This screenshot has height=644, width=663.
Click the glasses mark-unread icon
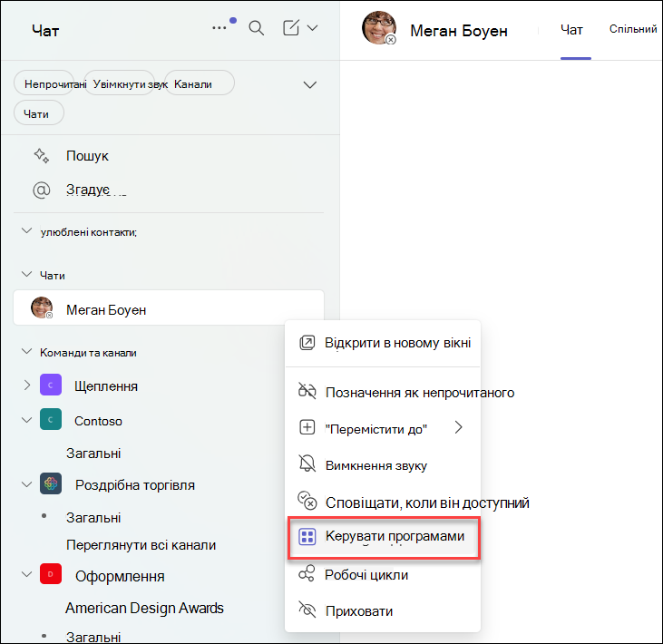coord(307,391)
